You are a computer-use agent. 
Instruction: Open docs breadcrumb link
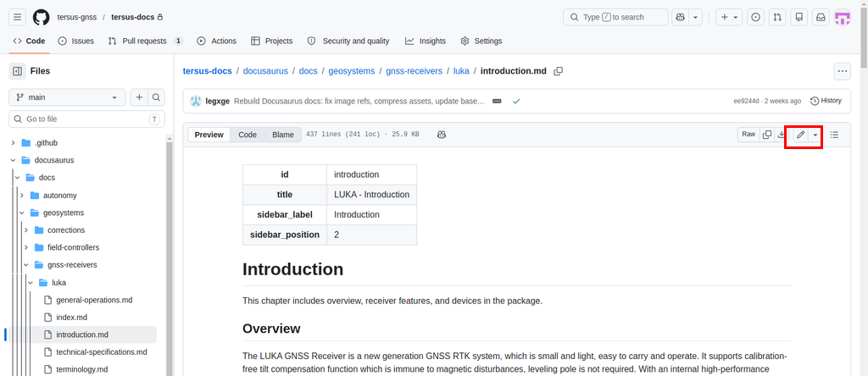309,71
